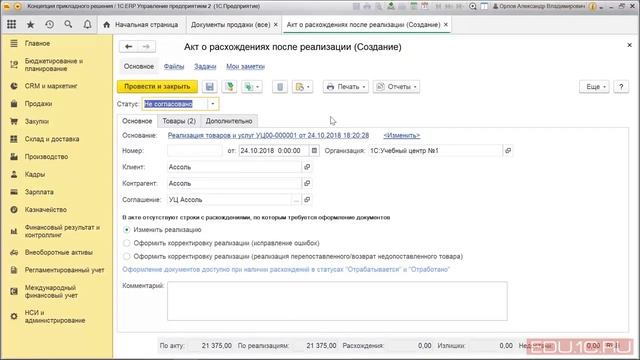This screenshot has width=640, height=360.
Task: Expand create-based-on dropdown in toolbar
Action: [x=252, y=87]
